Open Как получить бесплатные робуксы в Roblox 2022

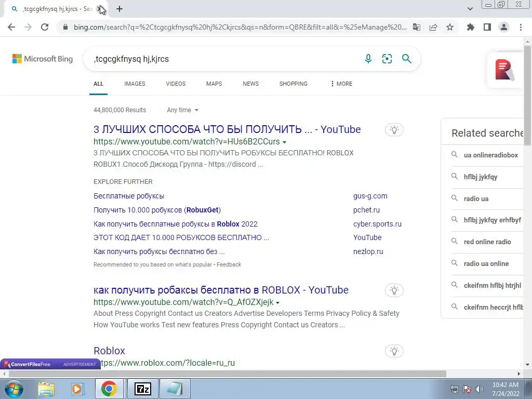pyautogui.click(x=176, y=224)
